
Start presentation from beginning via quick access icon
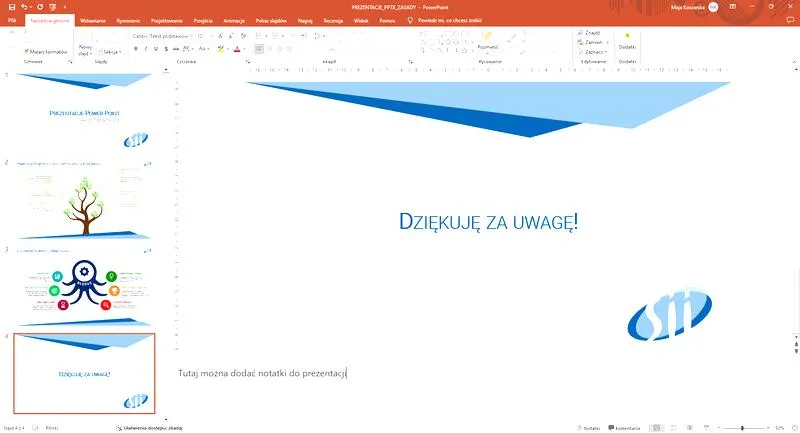(x=53, y=7)
